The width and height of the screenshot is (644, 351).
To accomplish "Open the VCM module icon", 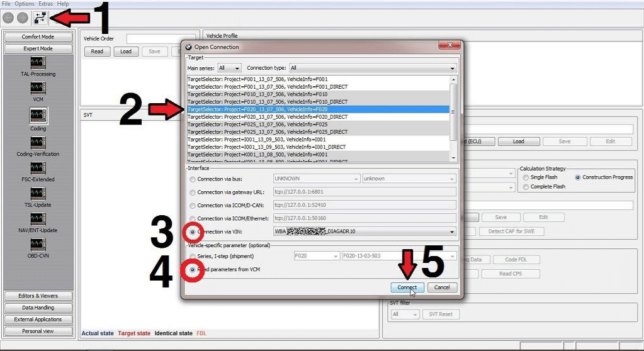I will point(38,88).
